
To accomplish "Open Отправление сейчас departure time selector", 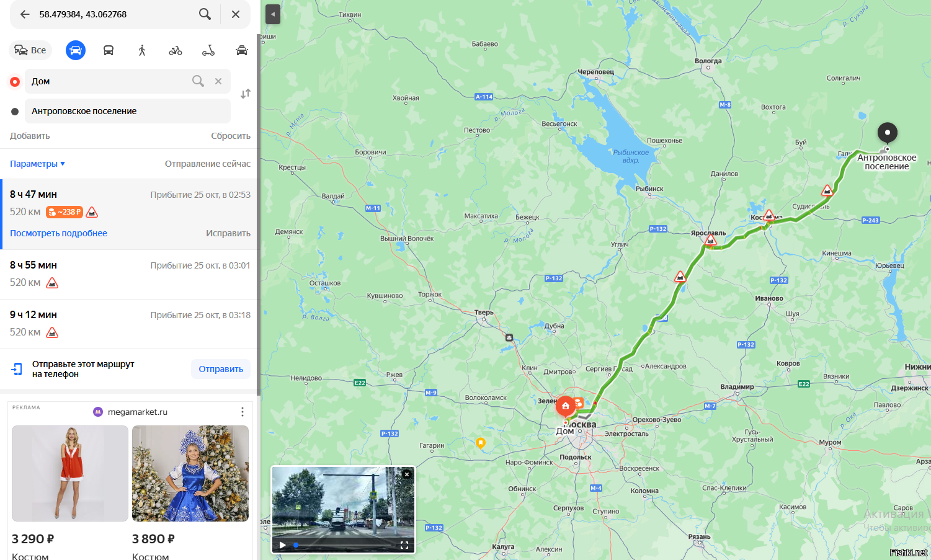I will 208,164.
